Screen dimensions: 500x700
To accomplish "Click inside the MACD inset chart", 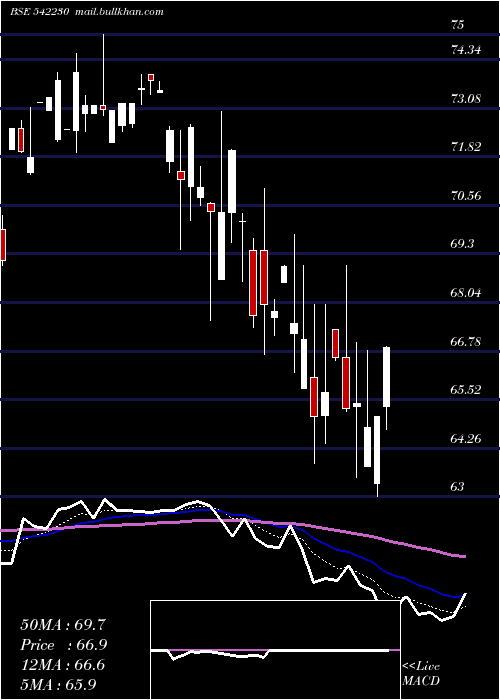I will click(x=275, y=650).
